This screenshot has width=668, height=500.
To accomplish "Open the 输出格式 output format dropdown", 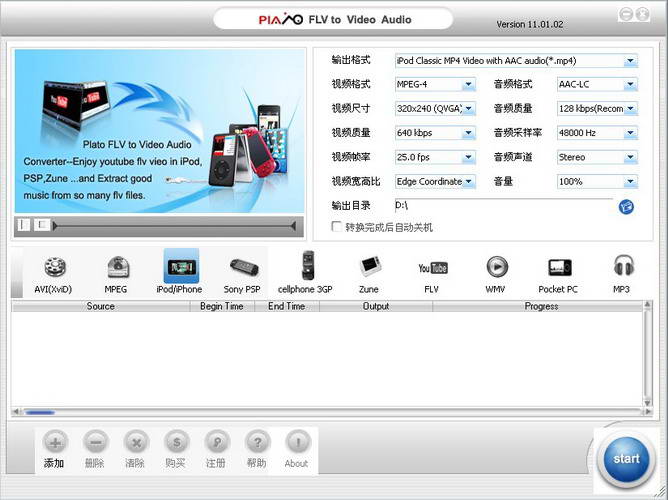I will pos(630,61).
